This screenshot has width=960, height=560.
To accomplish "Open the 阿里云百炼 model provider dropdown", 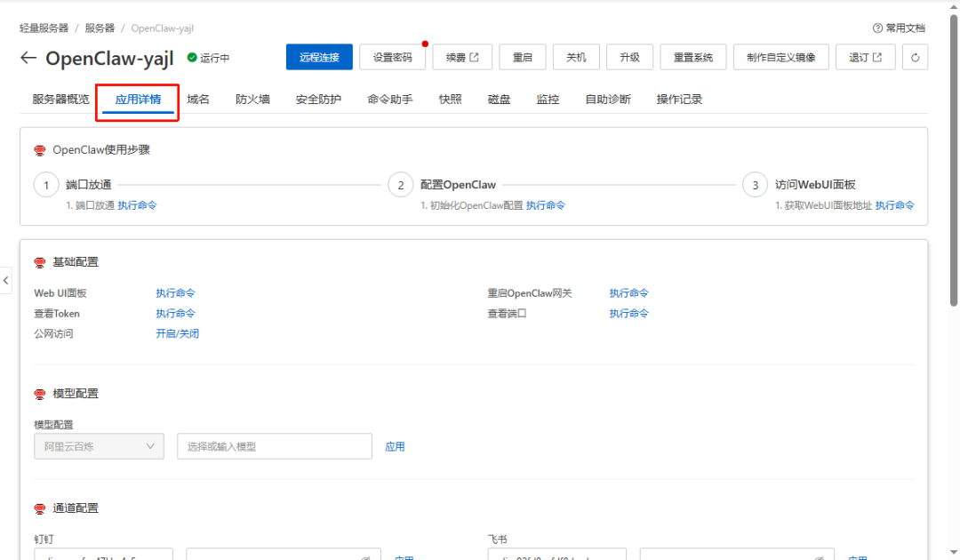I will 99,446.
